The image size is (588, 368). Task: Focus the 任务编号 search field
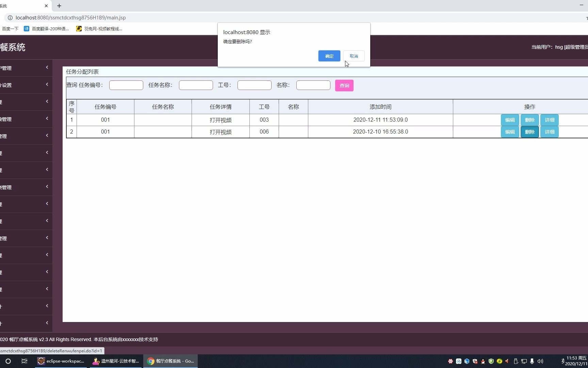[x=126, y=85]
